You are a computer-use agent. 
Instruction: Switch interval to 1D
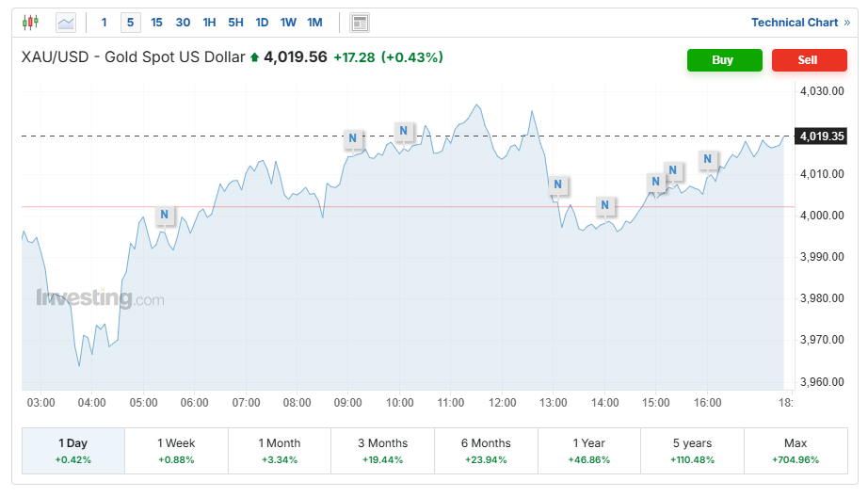coord(262,23)
